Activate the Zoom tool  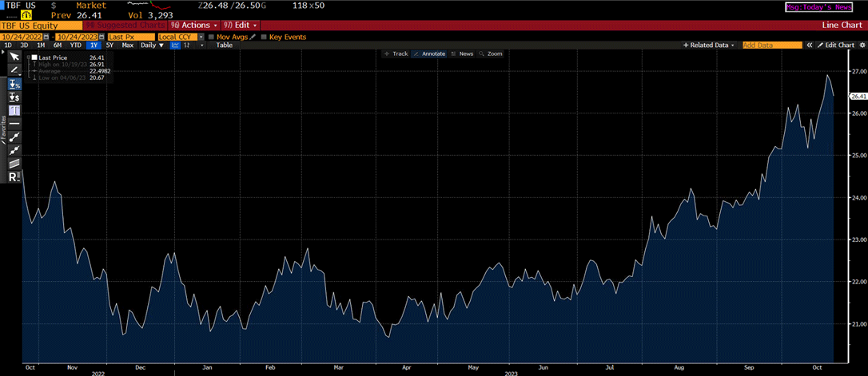coord(491,53)
